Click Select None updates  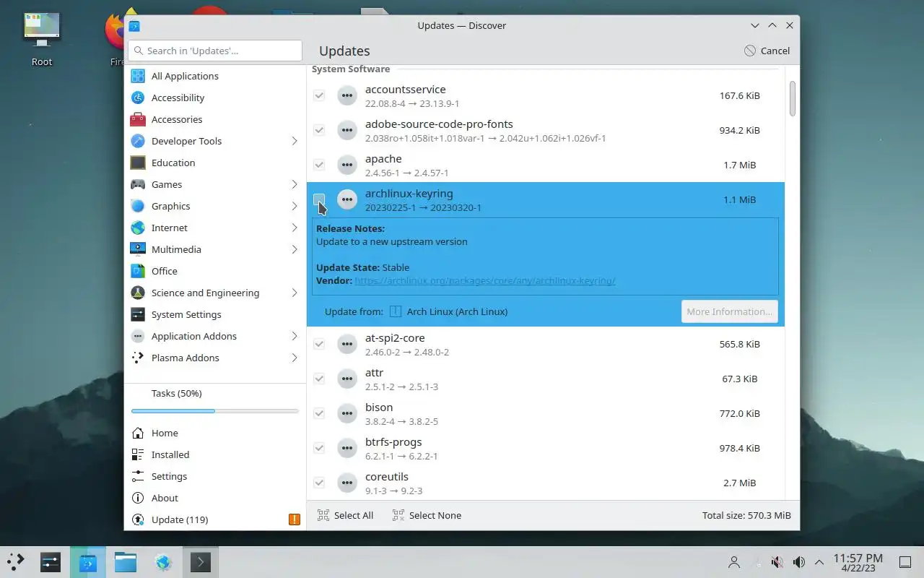tap(427, 515)
